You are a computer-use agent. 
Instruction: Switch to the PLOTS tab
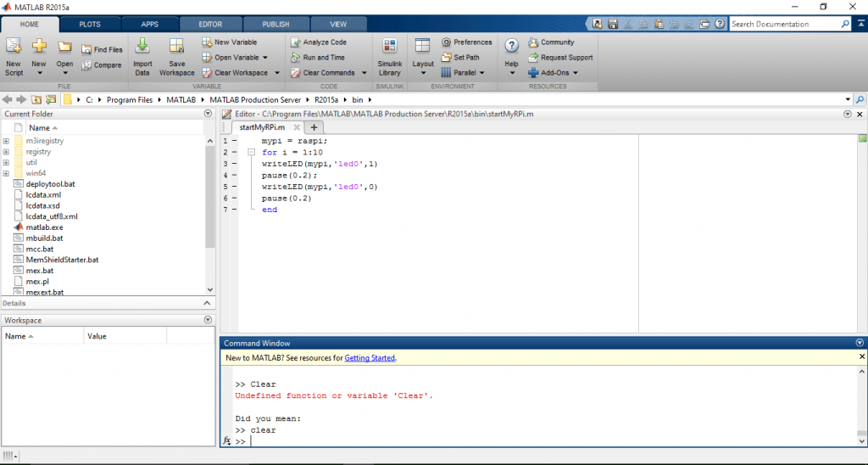click(90, 25)
